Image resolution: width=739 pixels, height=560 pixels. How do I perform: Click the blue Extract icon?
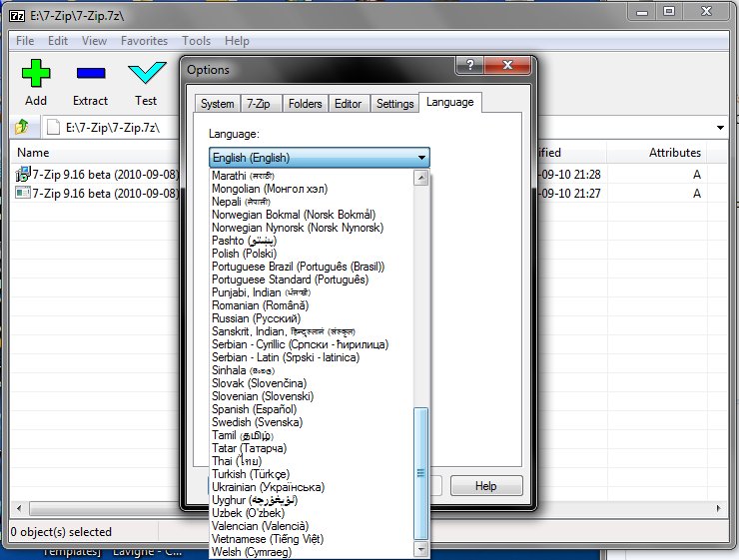click(x=91, y=73)
